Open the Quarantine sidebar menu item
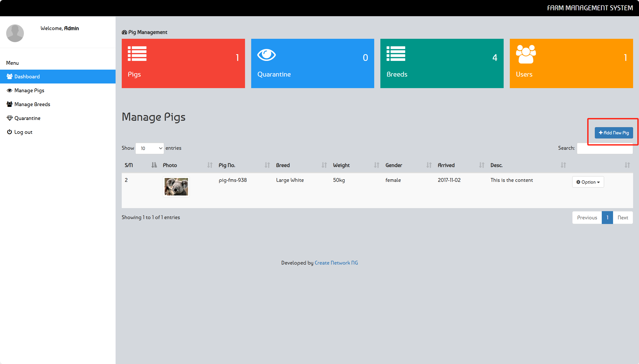The image size is (639, 364). pyautogui.click(x=58, y=118)
